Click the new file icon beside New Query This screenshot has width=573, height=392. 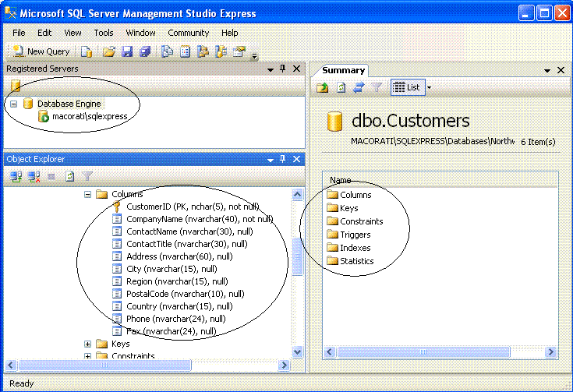point(87,51)
